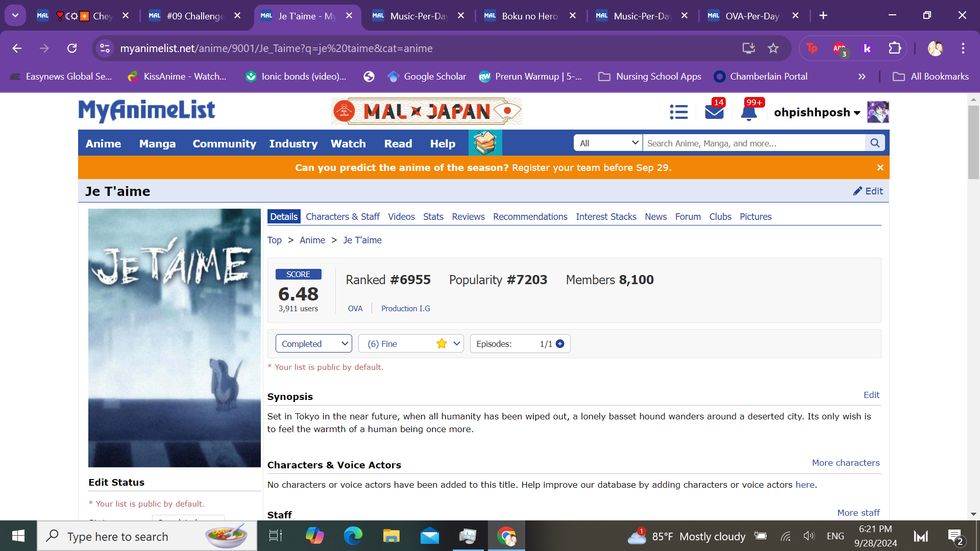Viewport: 980px width, 551px height.
Task: Switch to the Characters & Staff tab
Action: (342, 216)
